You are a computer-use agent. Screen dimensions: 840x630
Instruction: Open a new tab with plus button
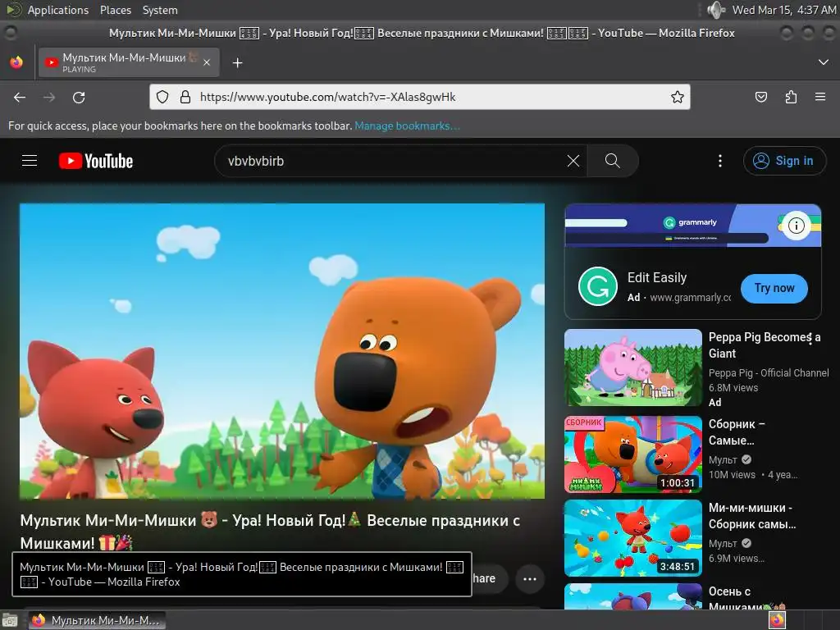coord(237,63)
